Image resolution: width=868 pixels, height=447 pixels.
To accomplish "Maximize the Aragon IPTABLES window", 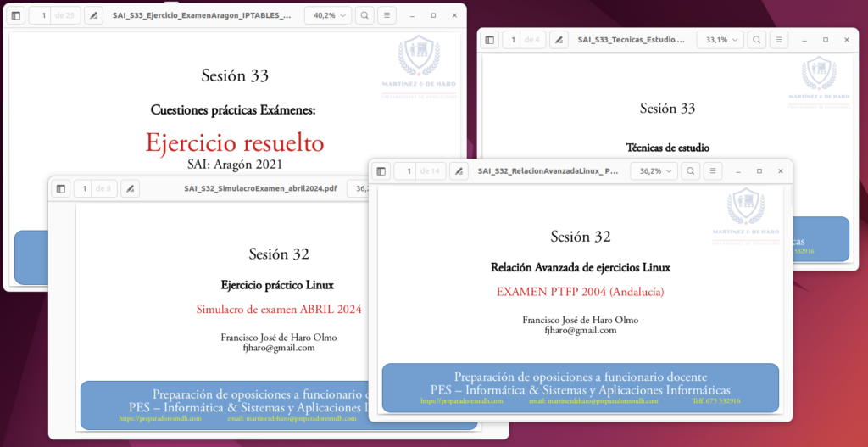I will (433, 15).
